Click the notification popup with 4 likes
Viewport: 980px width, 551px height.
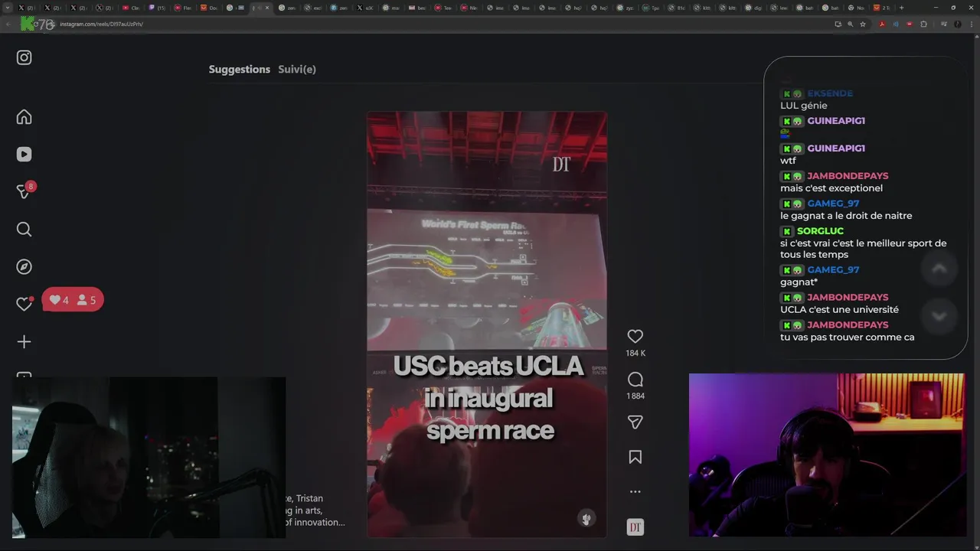click(73, 300)
